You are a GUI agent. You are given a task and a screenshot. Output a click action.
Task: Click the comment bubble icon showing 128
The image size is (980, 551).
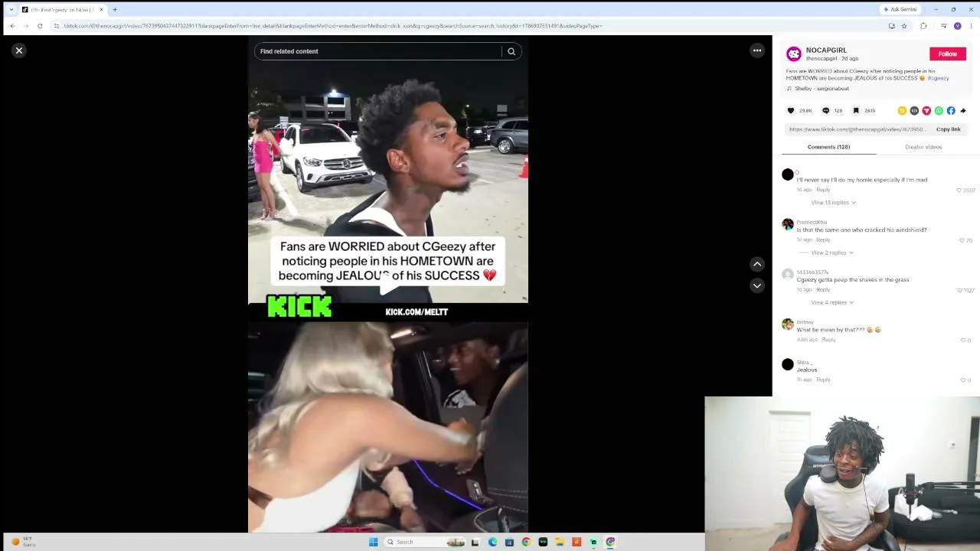click(825, 111)
